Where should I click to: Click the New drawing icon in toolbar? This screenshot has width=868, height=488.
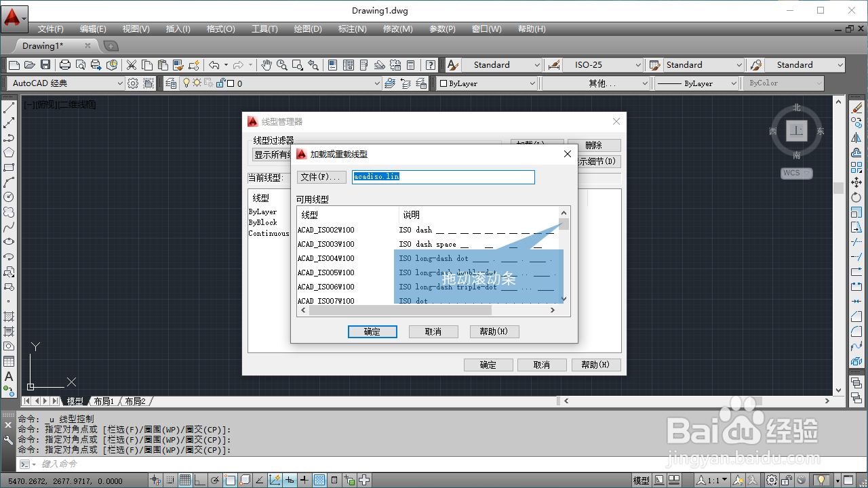tap(14, 65)
